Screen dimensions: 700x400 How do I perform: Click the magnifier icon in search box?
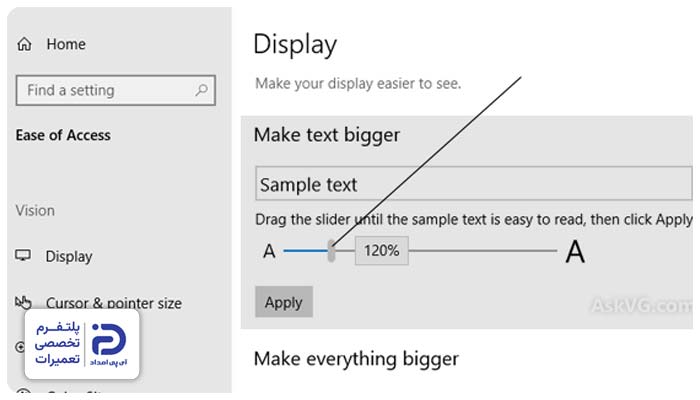(201, 90)
